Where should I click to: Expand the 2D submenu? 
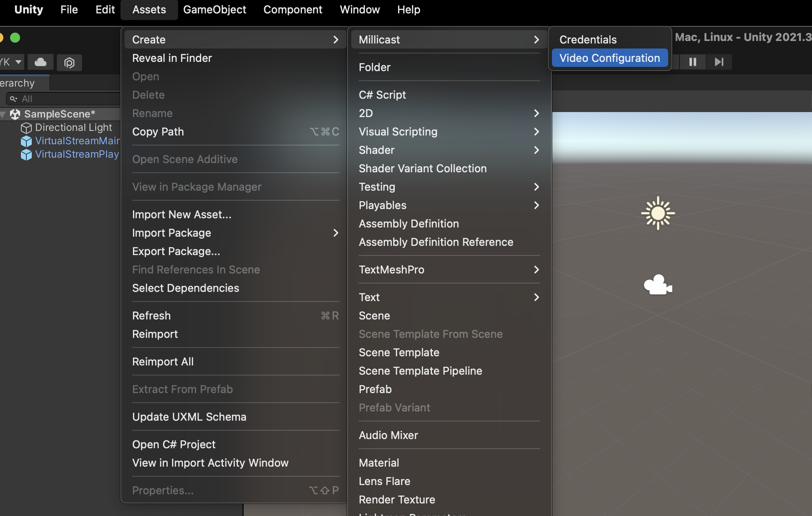[x=449, y=113]
